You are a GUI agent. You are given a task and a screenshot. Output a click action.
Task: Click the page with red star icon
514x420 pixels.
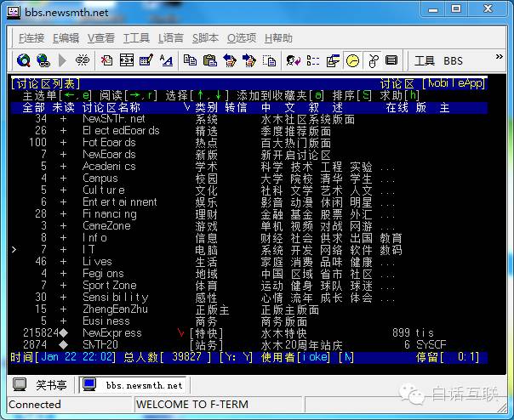tap(107, 60)
